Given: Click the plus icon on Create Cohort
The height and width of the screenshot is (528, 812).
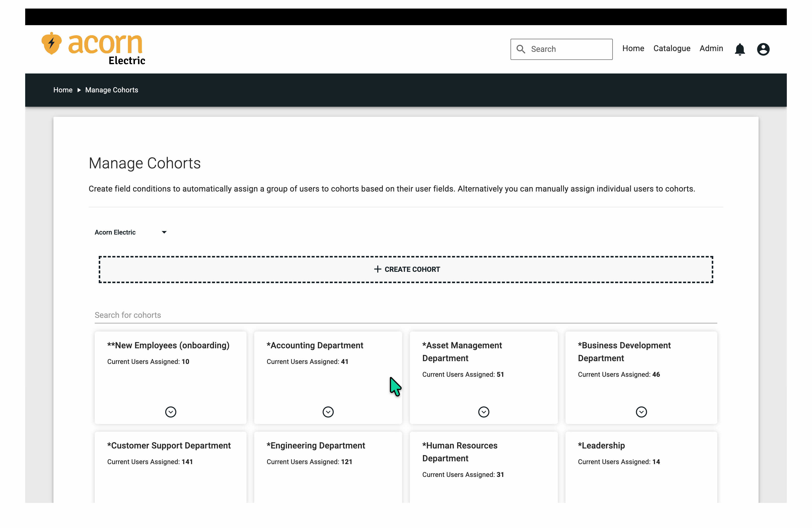Looking at the screenshot, I should (377, 269).
